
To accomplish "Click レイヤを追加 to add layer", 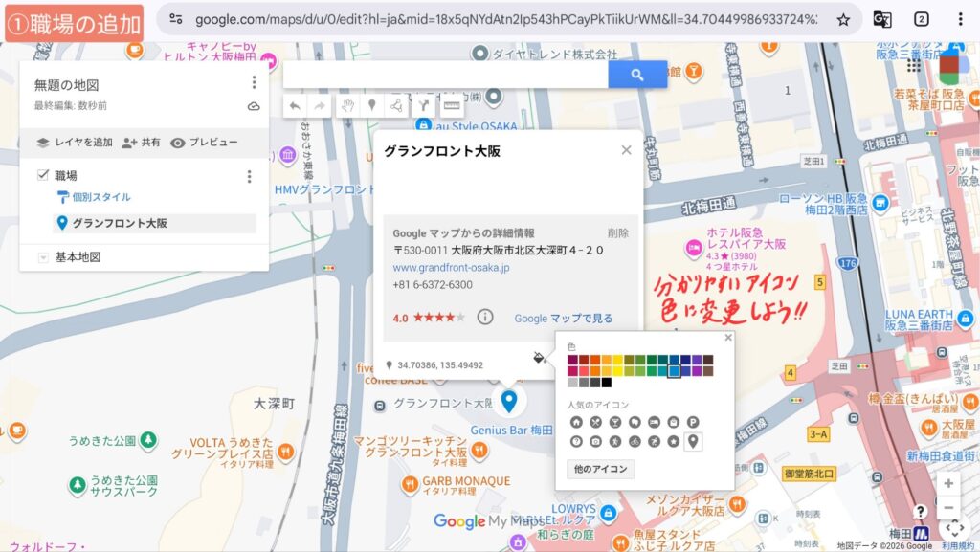I will coord(74,143).
